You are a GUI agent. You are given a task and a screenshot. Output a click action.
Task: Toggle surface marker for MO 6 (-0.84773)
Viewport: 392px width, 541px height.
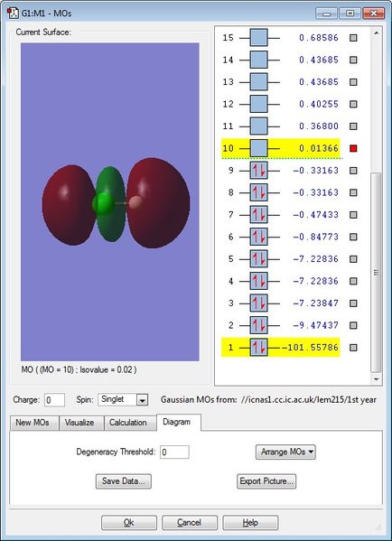coord(353,237)
